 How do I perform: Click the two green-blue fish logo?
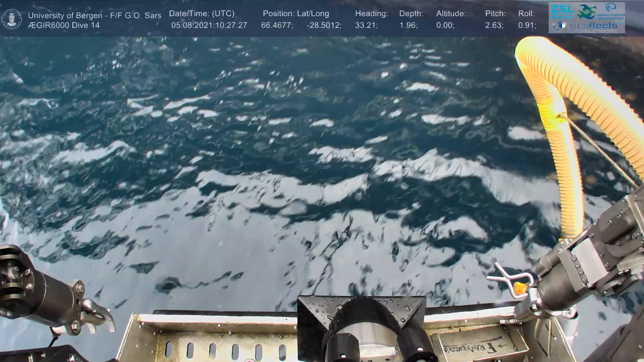coord(587,12)
